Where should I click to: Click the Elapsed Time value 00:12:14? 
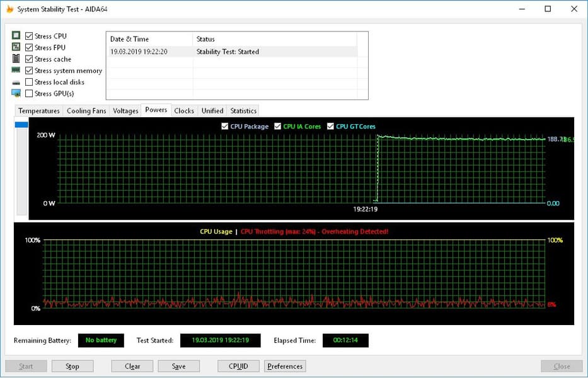(x=345, y=340)
